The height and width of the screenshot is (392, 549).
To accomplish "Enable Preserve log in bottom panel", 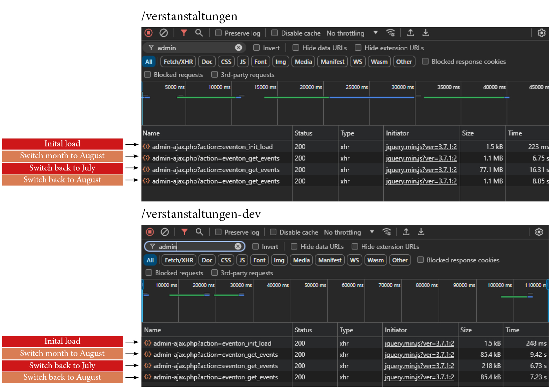I will click(x=218, y=232).
